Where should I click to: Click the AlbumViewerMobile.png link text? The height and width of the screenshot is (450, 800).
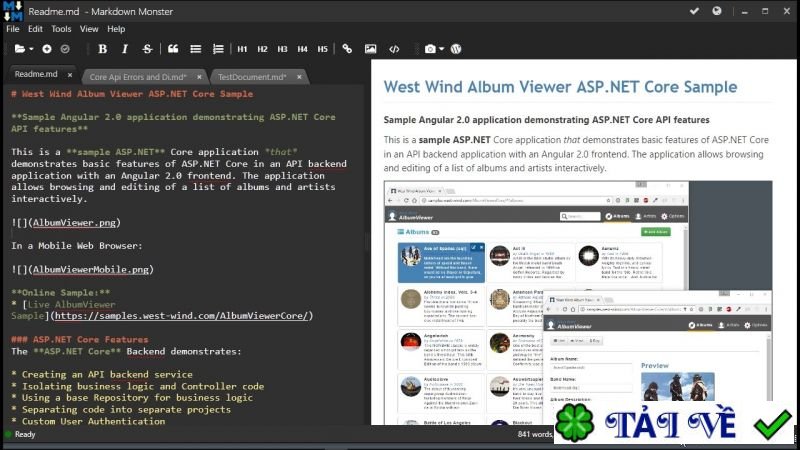pos(91,269)
